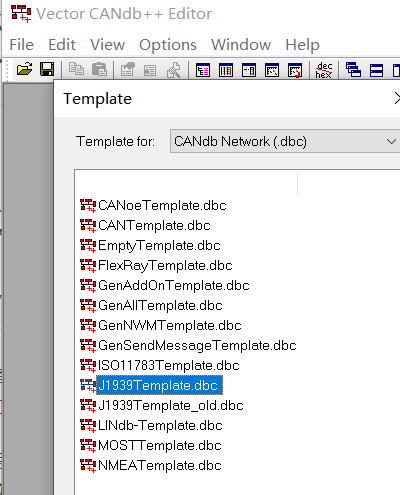Select GenAllTemplate.dbc in the list
400x495 pixels.
coord(160,305)
